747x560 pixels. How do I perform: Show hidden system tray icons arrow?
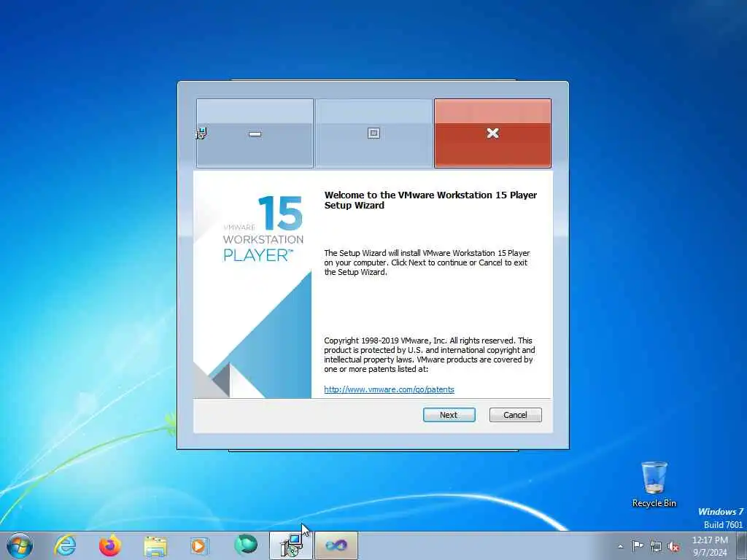click(620, 546)
